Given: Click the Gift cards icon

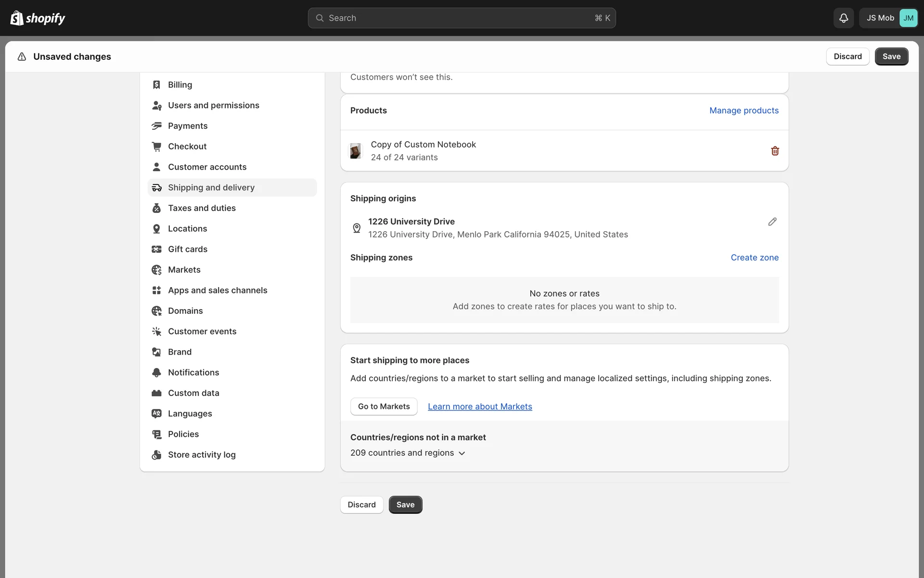Looking at the screenshot, I should [x=156, y=249].
